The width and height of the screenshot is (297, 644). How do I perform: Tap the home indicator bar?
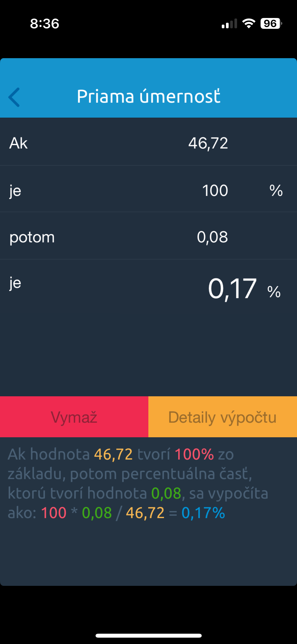pyautogui.click(x=149, y=636)
